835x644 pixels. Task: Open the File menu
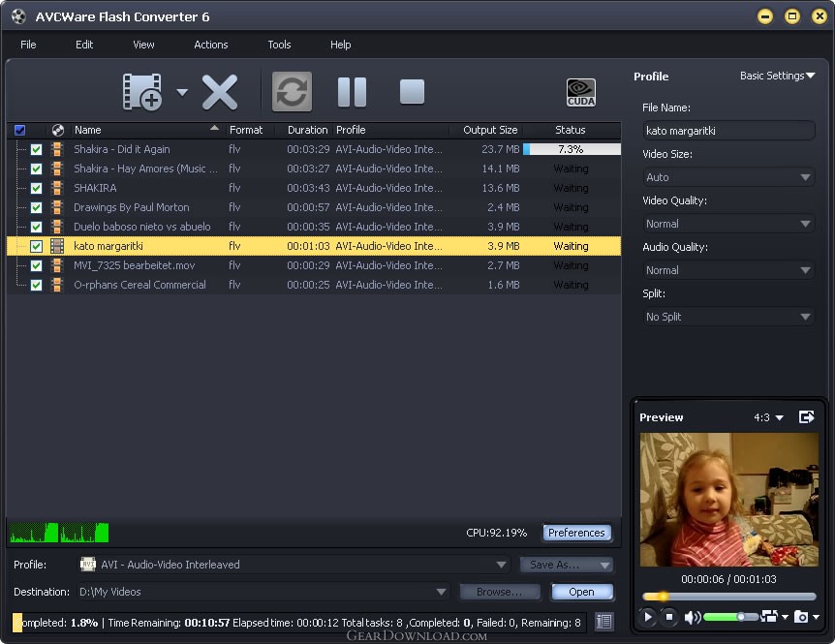pyautogui.click(x=28, y=45)
